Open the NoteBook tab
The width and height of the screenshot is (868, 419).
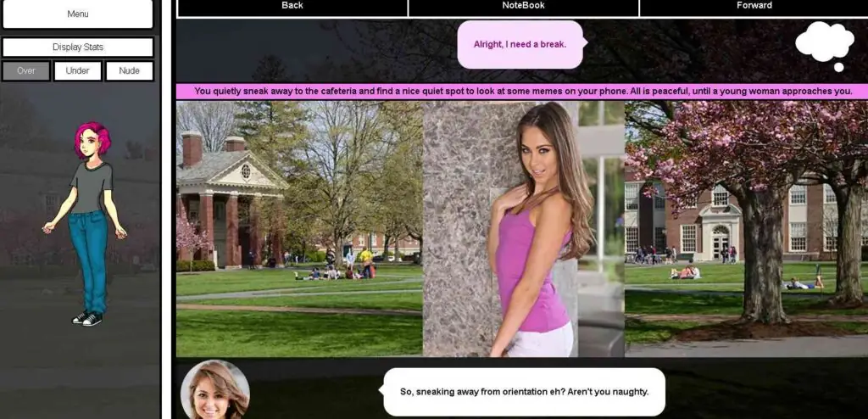point(523,7)
